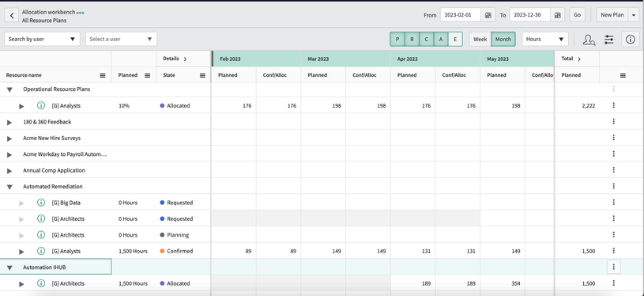
Task: Select the Mar 2023 column header
Action: click(345, 59)
